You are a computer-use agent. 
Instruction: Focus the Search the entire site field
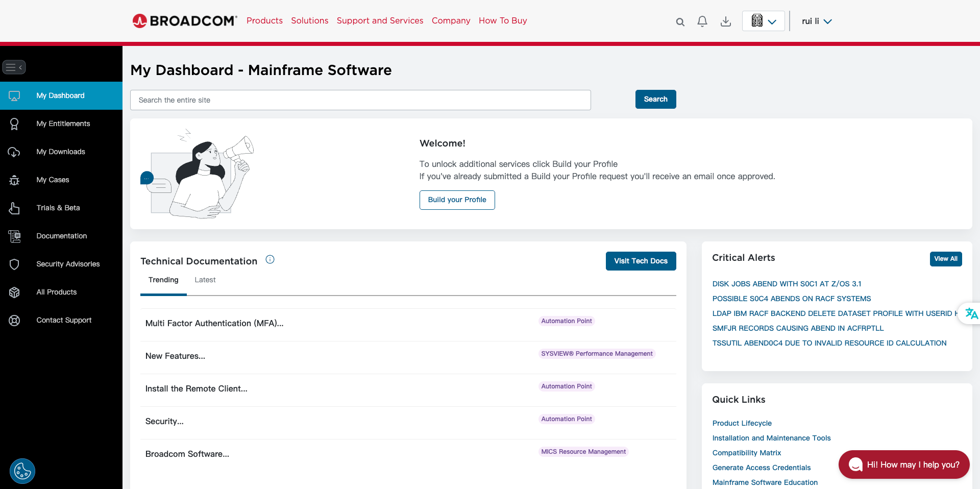coord(360,100)
